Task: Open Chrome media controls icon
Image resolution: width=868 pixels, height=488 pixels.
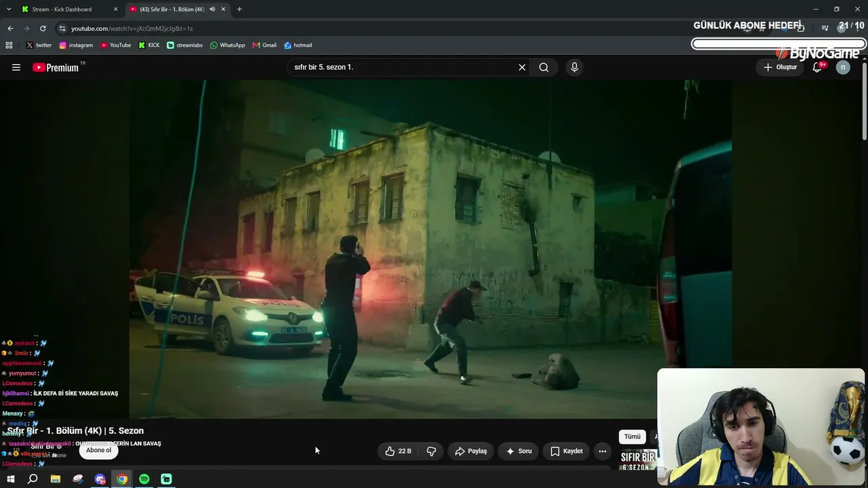Action: click(825, 28)
